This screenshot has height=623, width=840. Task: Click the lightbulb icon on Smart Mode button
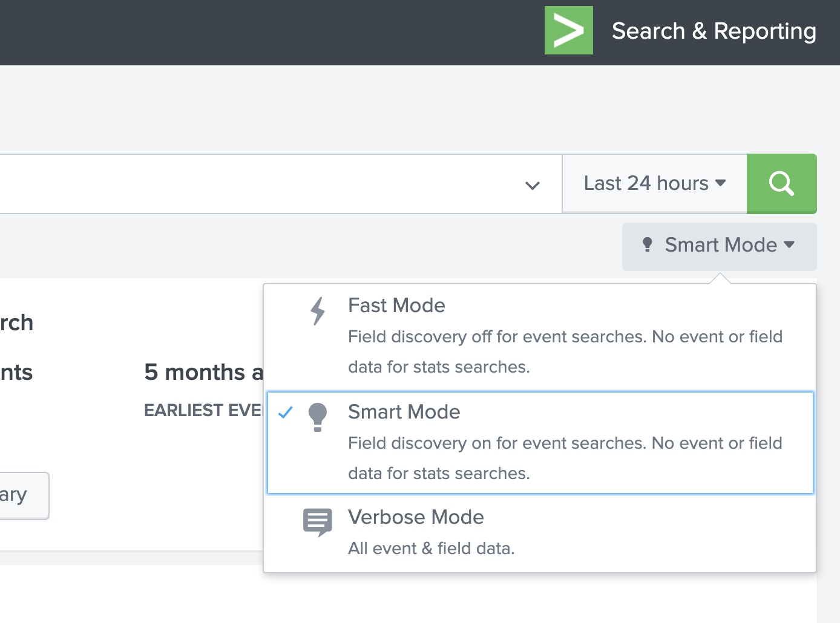coord(647,245)
